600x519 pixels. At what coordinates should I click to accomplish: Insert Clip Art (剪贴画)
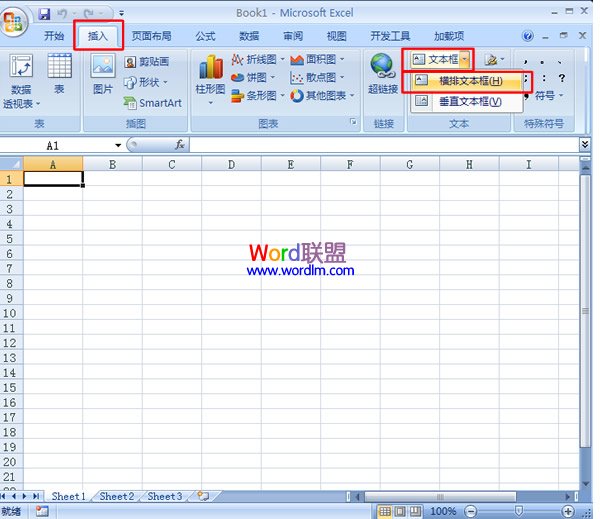(147, 62)
